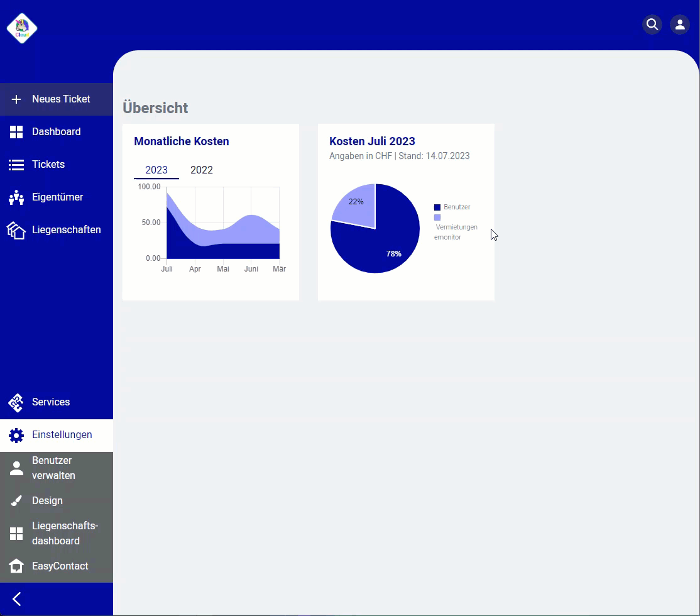Click the EasyContact house icon
The image size is (700, 616).
click(16, 566)
